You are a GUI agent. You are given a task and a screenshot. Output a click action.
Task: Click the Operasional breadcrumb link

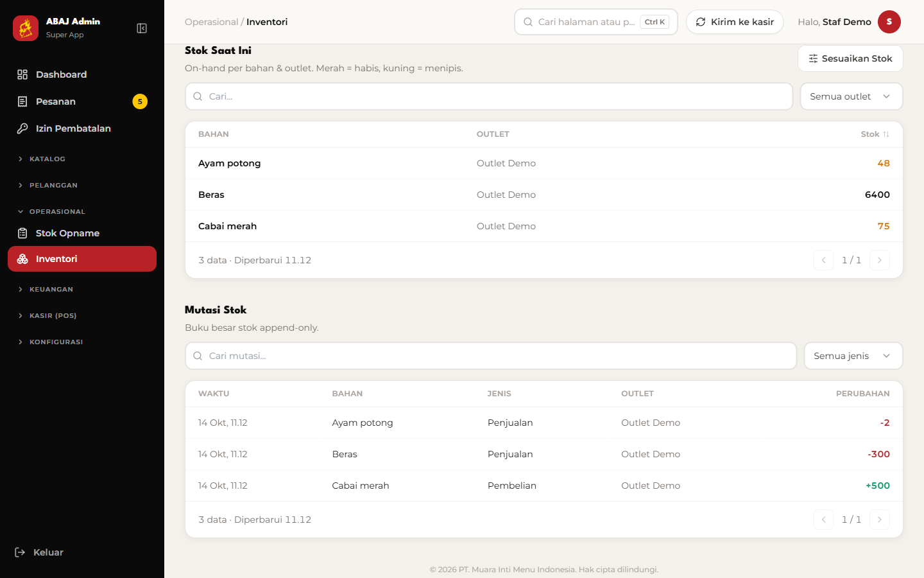(x=211, y=22)
